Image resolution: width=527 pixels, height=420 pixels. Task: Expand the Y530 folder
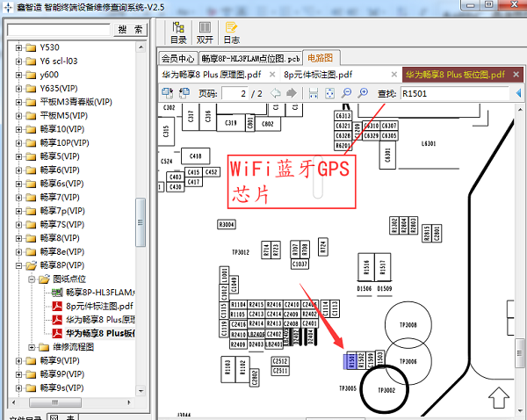click(18, 47)
